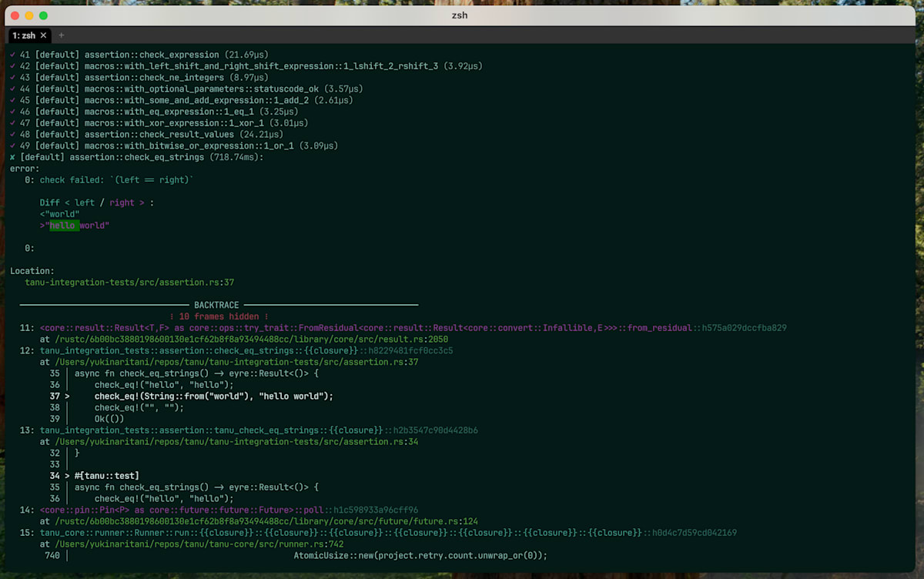Click the 'BACKTRACE' heading
The image size is (924, 579).
[216, 305]
